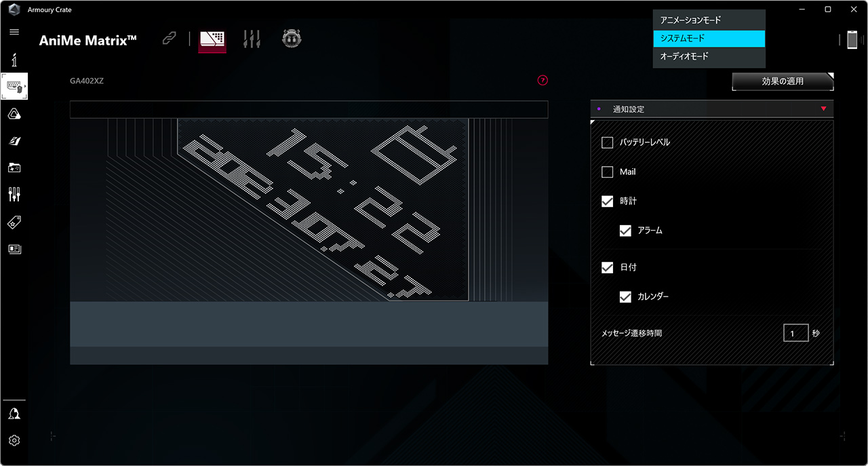Open the equalizer settings icon in header
Screen dimensions: 868x466
[252, 39]
